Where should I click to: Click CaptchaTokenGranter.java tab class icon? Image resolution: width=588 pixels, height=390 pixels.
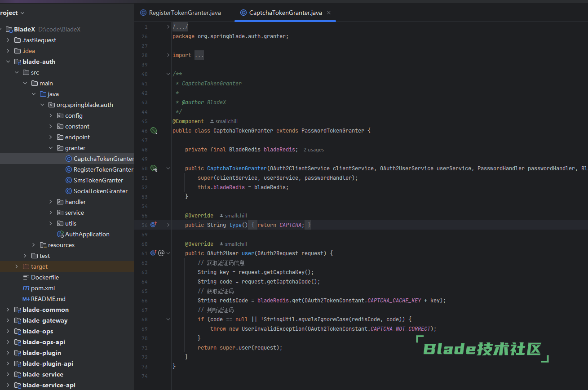pyautogui.click(x=243, y=13)
